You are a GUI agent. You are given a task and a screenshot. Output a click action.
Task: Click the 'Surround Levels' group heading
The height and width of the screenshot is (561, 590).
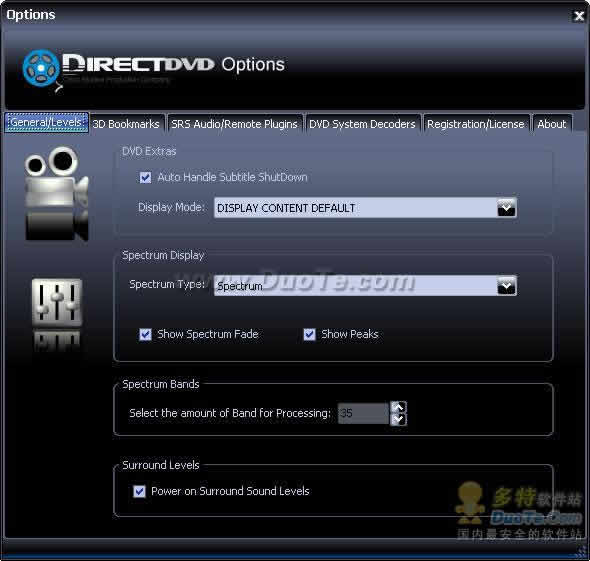tap(161, 465)
